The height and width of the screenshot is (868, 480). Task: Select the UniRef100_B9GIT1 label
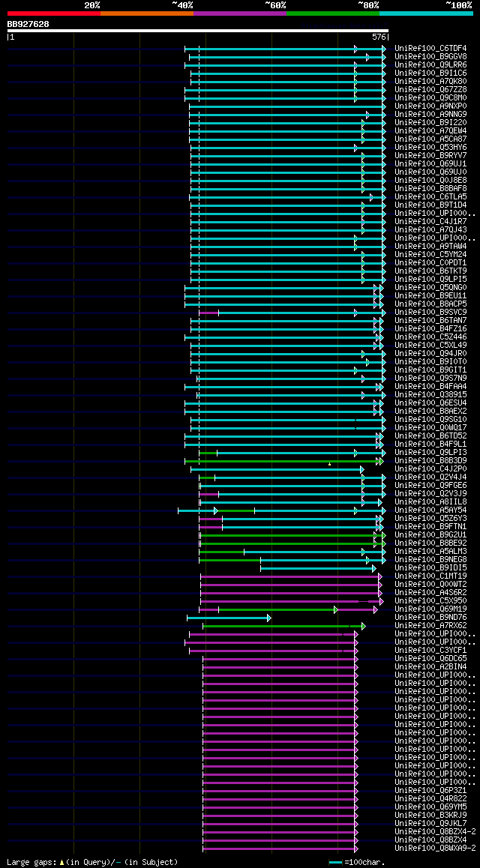click(x=430, y=370)
